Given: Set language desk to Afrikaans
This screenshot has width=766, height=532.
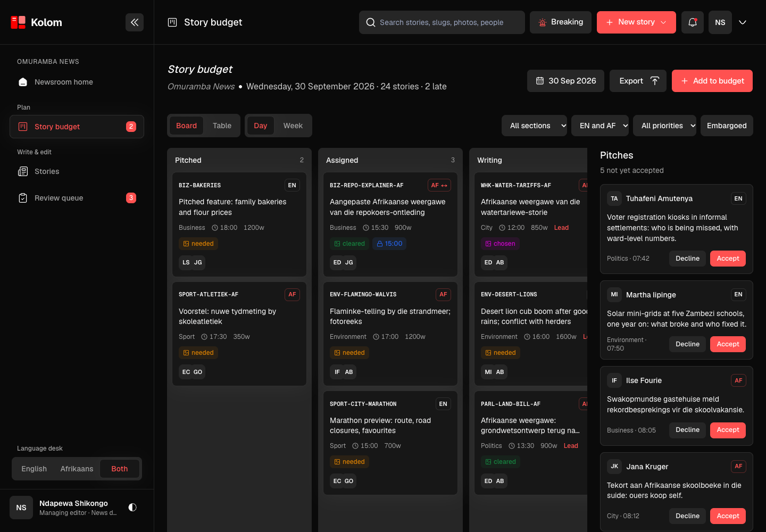Looking at the screenshot, I should [x=77, y=469].
